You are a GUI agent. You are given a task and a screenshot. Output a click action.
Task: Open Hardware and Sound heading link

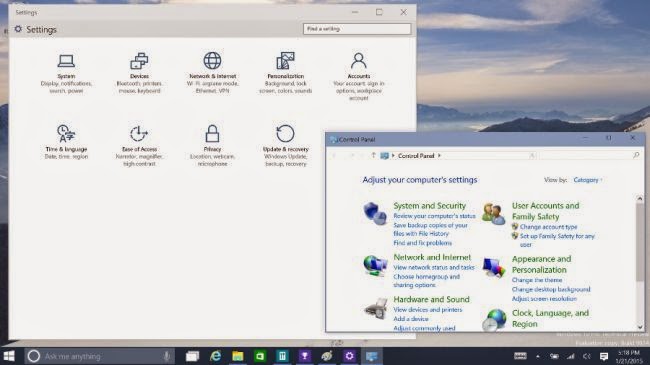(x=431, y=299)
